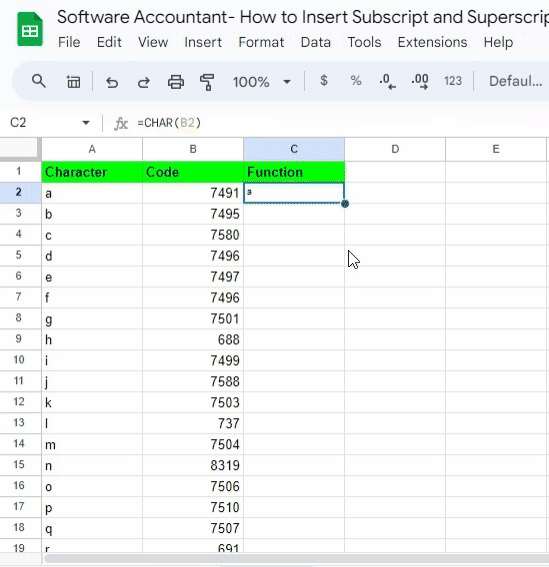The height and width of the screenshot is (567, 549).
Task: Open the Google Sheets home icon
Action: click(30, 29)
